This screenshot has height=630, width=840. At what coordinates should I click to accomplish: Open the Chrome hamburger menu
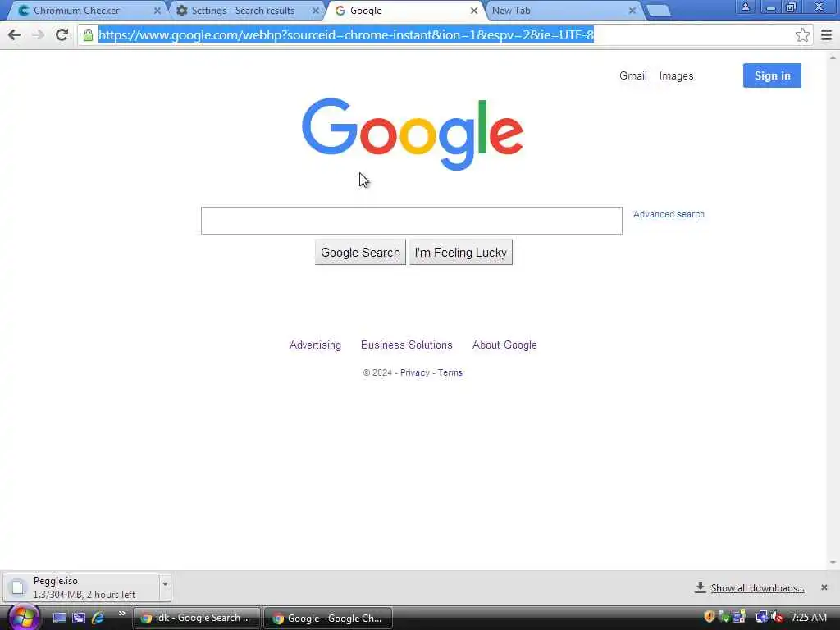coord(827,35)
